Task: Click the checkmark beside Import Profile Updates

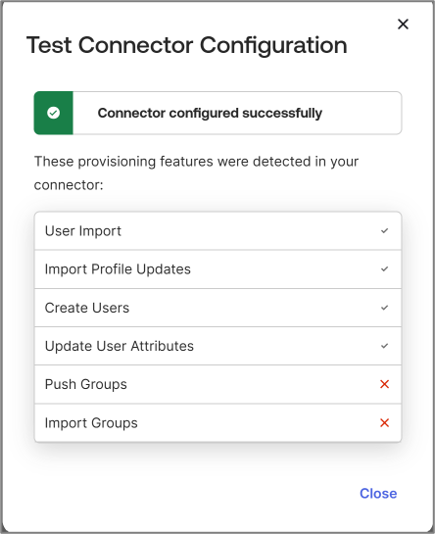Action: click(x=385, y=269)
